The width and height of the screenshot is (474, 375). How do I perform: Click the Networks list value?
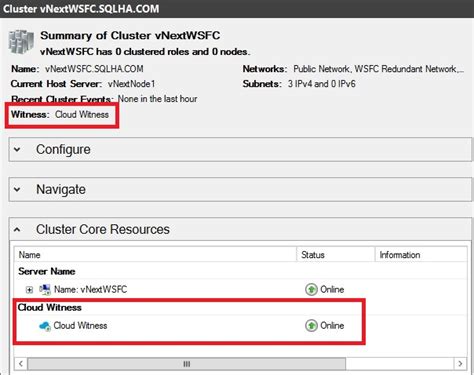point(378,69)
